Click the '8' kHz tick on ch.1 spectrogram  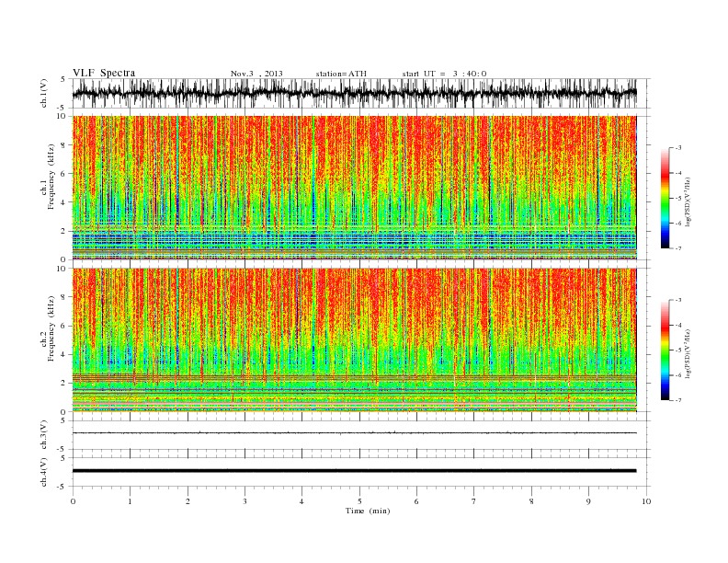pos(64,145)
